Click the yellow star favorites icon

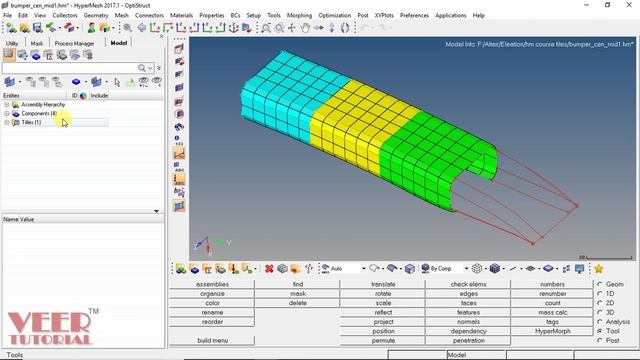pyautogui.click(x=599, y=269)
